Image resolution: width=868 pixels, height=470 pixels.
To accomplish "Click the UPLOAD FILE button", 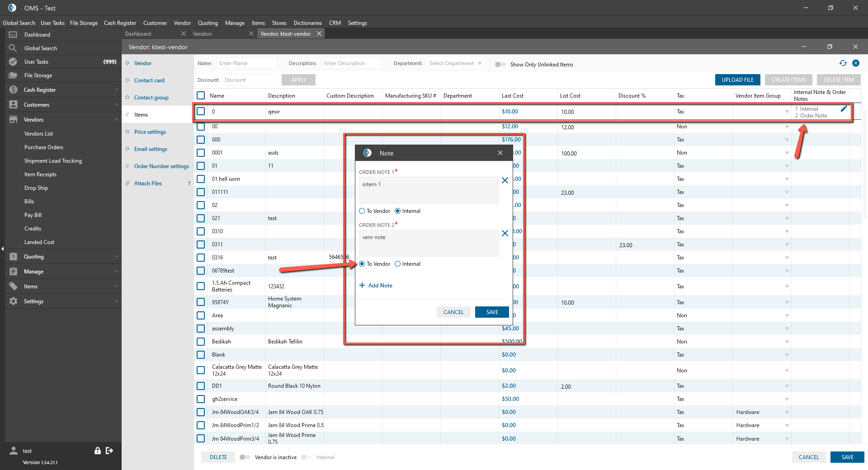I will pos(737,80).
